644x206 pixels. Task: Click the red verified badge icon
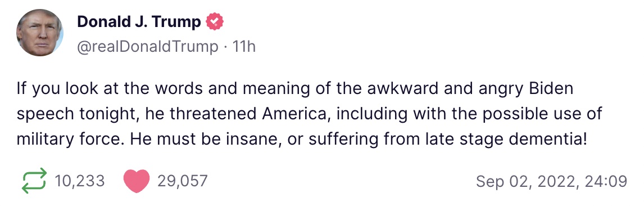click(x=215, y=21)
